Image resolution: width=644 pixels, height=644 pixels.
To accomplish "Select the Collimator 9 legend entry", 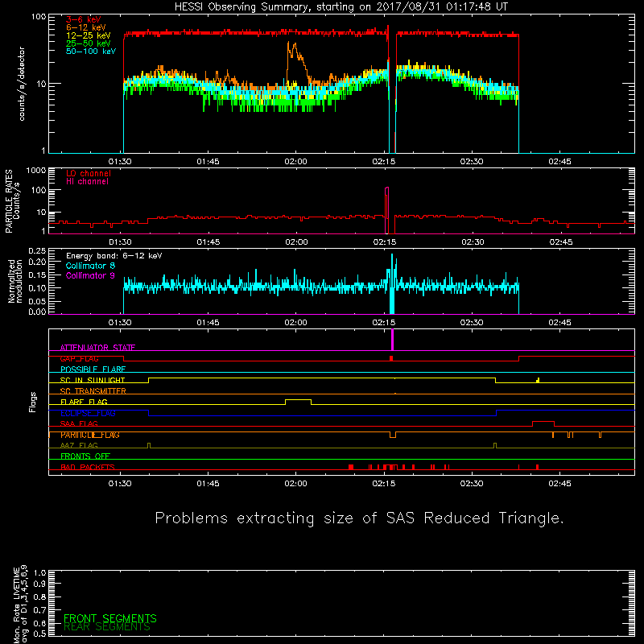I will pyautogui.click(x=90, y=275).
